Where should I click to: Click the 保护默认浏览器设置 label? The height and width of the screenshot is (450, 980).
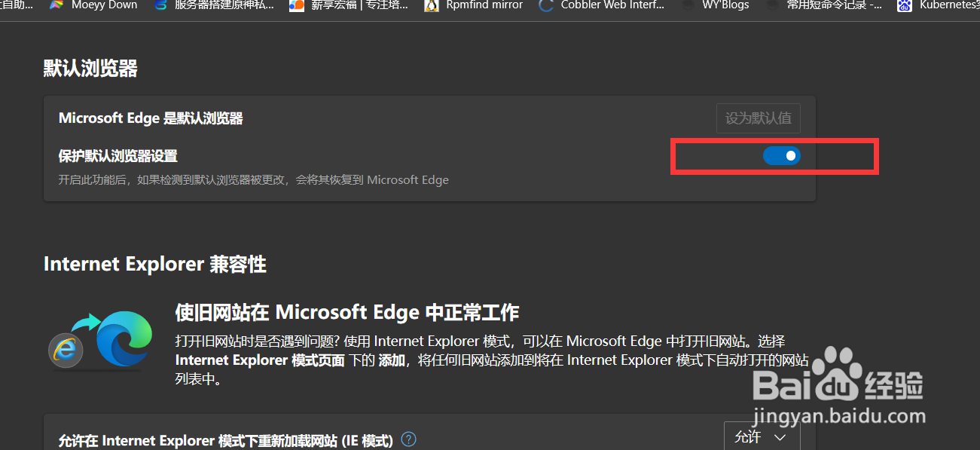(118, 156)
